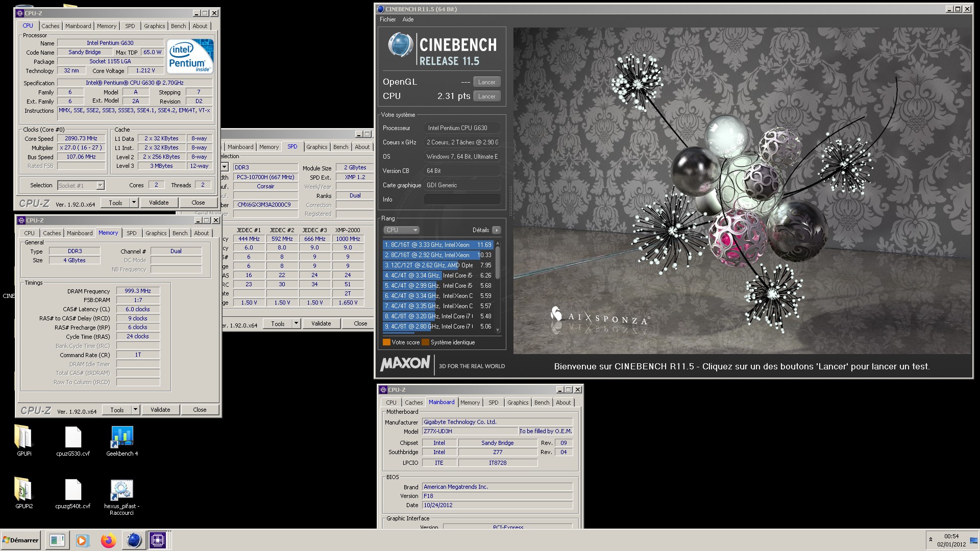Click the Cinebench title bar icon

pyautogui.click(x=380, y=9)
